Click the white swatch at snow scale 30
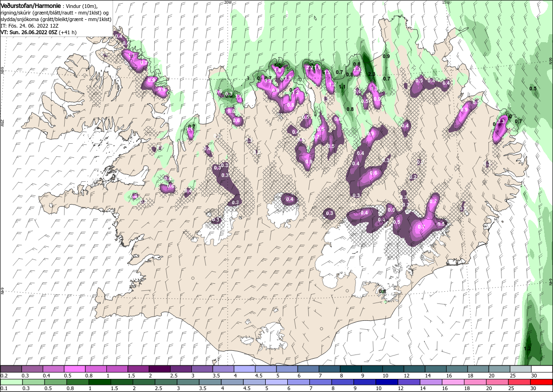553x392 pixels. [x=542, y=369]
